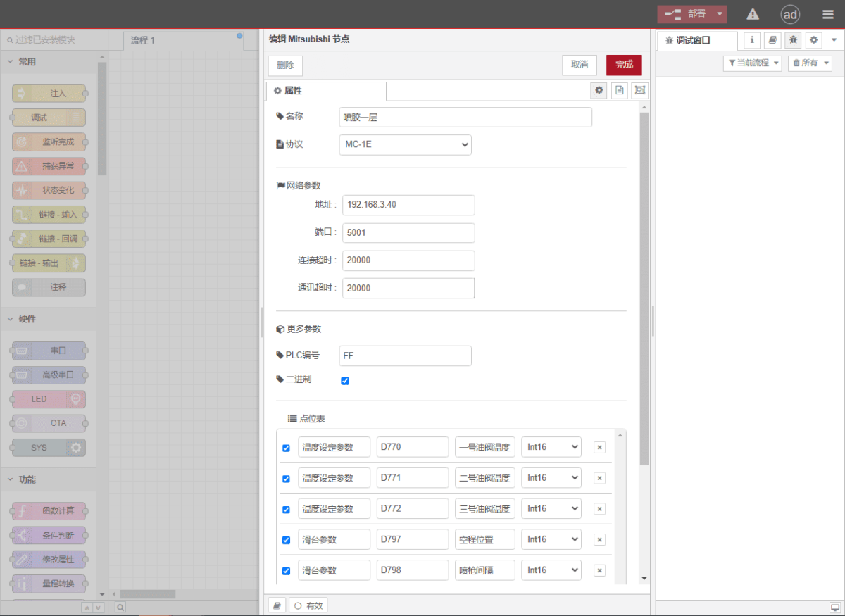845x616 pixels.
Task: Disable the D770 温度设定参数 point row
Action: pos(286,447)
